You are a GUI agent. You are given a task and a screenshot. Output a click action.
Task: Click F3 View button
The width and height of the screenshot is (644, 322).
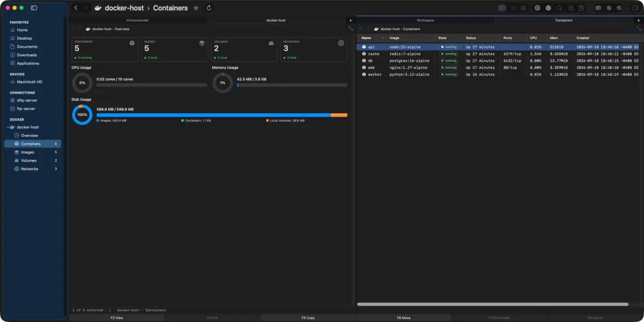pos(117,318)
